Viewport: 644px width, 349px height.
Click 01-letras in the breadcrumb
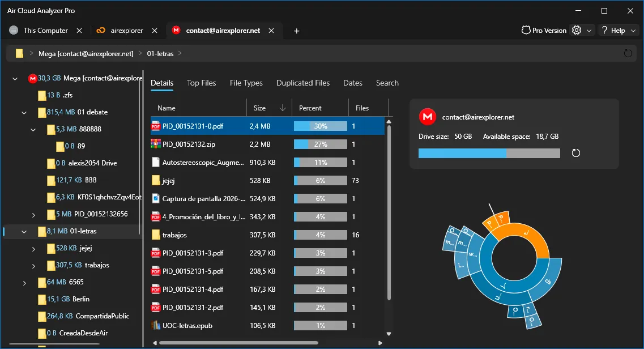[x=160, y=53]
